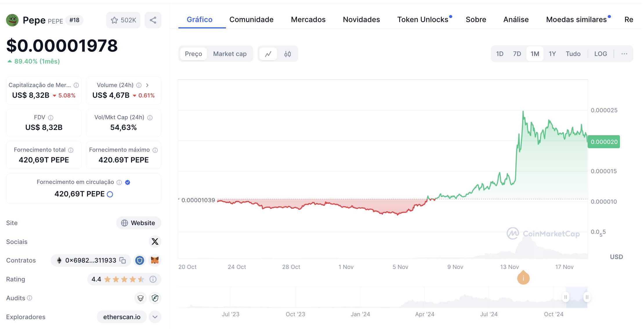Screen dimensions: 644x329
Task: Open Volume (24h) details chevron
Action: coord(147,85)
